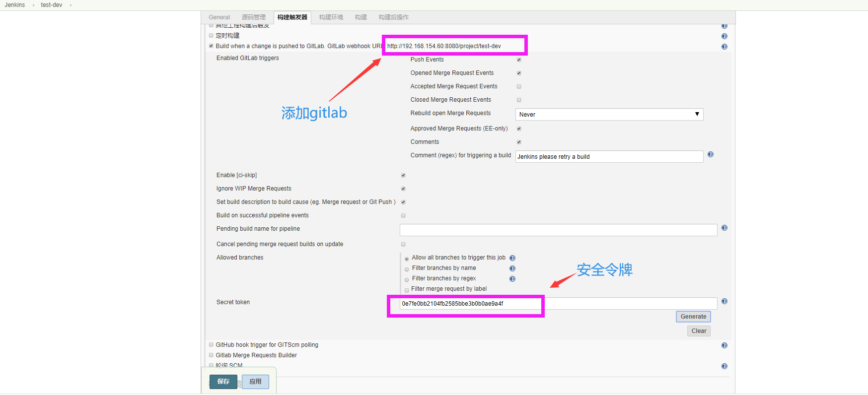Toggle Push Events checkbox
Screen dimensions: 868x395
tap(519, 60)
